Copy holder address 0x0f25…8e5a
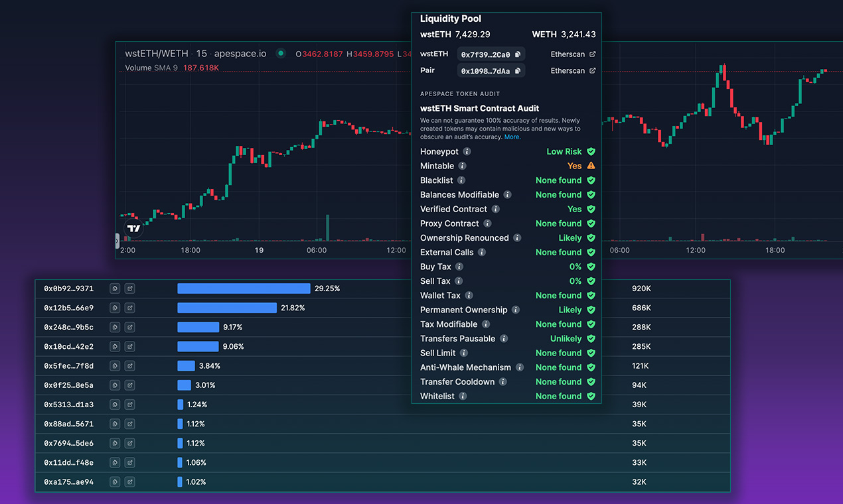Viewport: 843px width, 504px height. point(115,385)
